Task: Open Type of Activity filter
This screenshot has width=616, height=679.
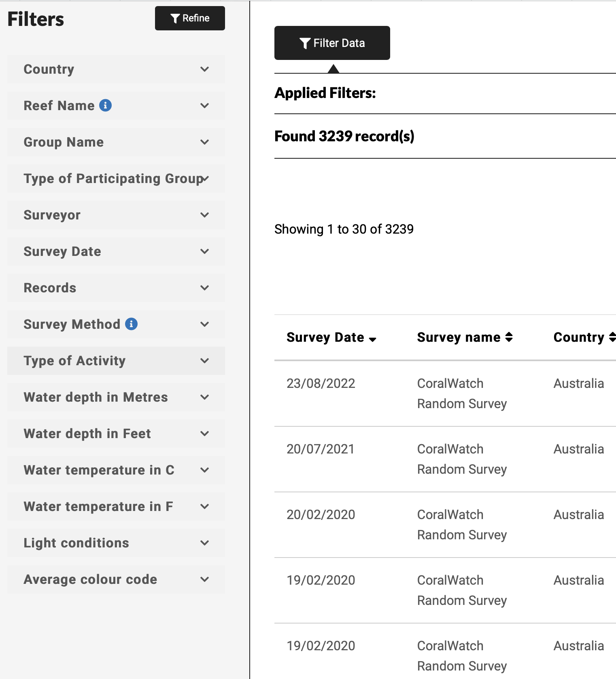Action: [x=116, y=361]
